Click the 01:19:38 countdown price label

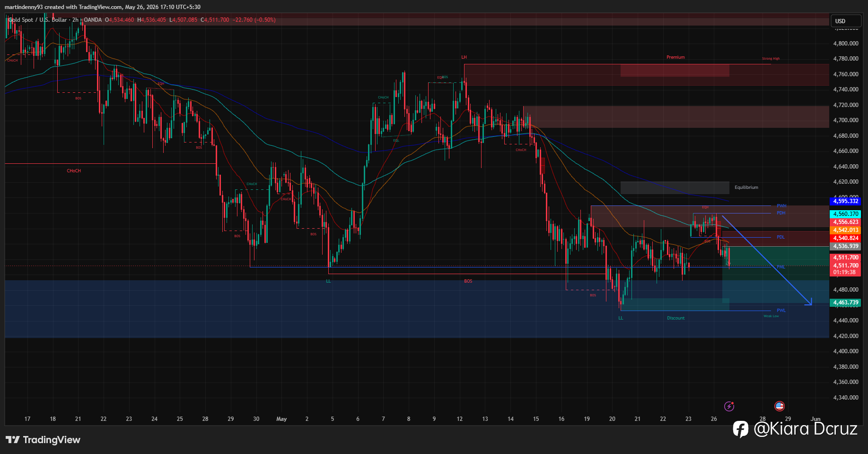point(846,272)
